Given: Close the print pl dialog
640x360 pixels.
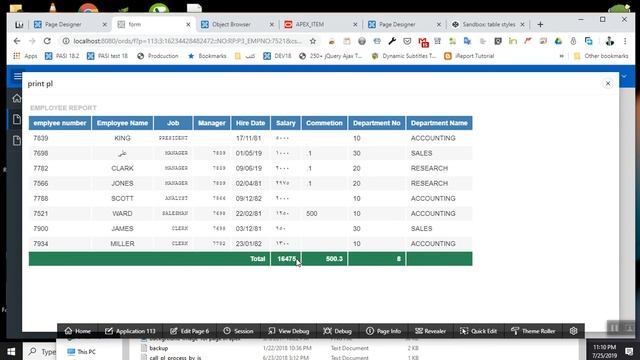Looking at the screenshot, I should (x=608, y=83).
